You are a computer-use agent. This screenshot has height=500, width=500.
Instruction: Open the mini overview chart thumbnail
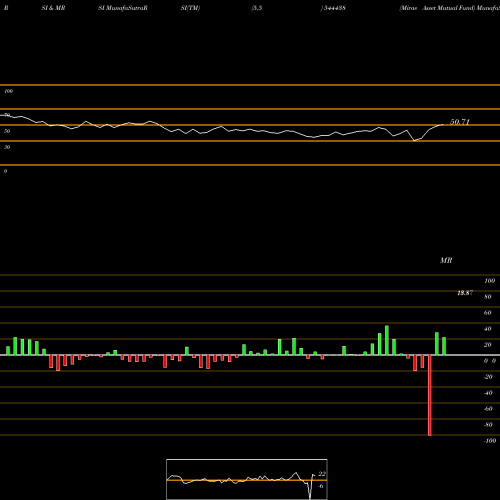coord(247,479)
